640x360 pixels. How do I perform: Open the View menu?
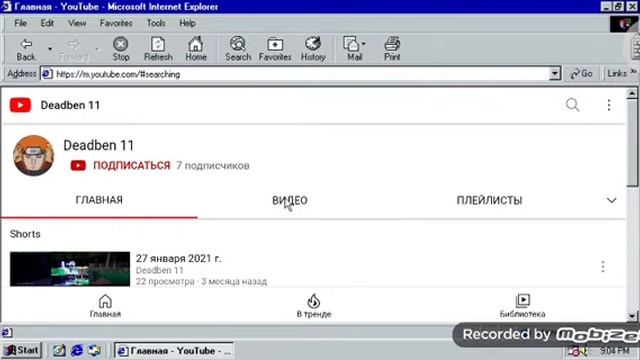(77, 23)
